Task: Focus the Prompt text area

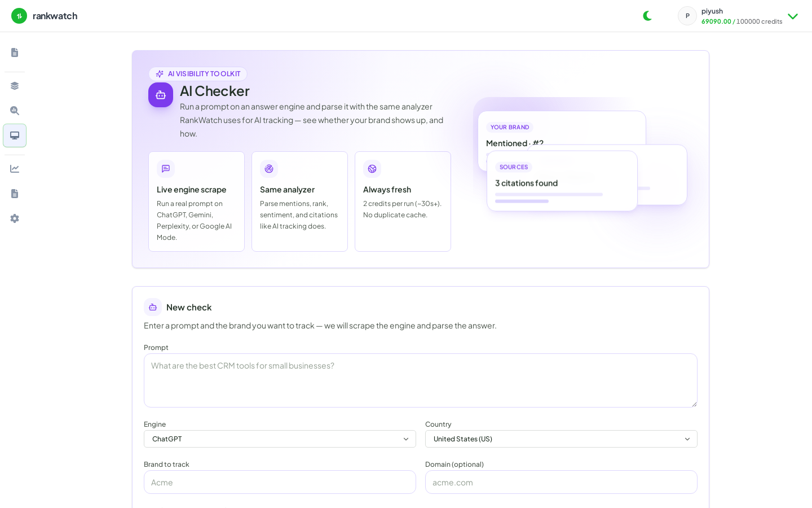Action: pos(421,380)
